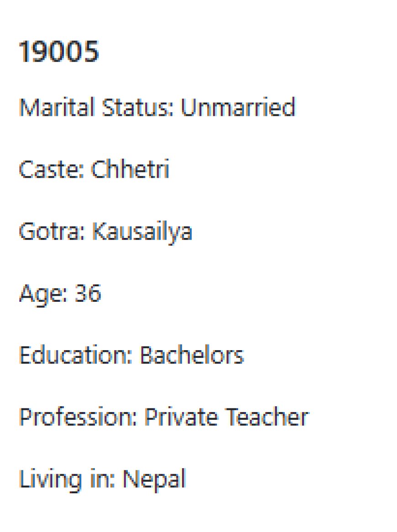Click the Gotra label
This screenshot has height=532, width=397.
tap(52, 232)
